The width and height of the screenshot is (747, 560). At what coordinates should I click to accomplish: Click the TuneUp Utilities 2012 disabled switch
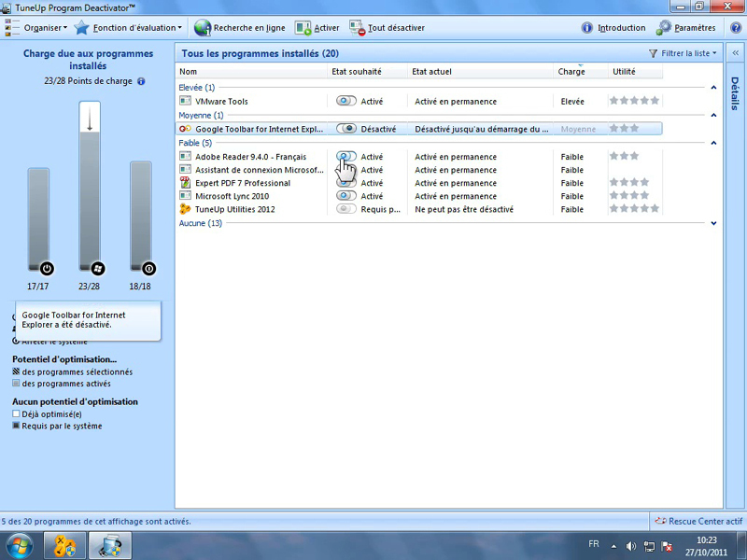click(345, 208)
